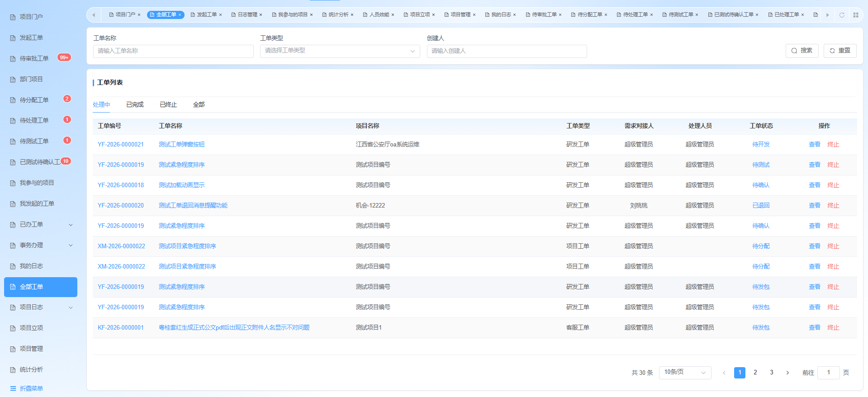Click the 我的日志 sidebar icon
Screen dimensions: 868x397
tap(13, 266)
